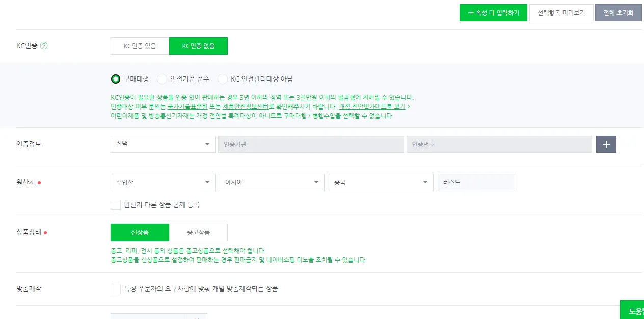
Task: Open the 수입산 origin type dropdown
Action: (x=163, y=182)
